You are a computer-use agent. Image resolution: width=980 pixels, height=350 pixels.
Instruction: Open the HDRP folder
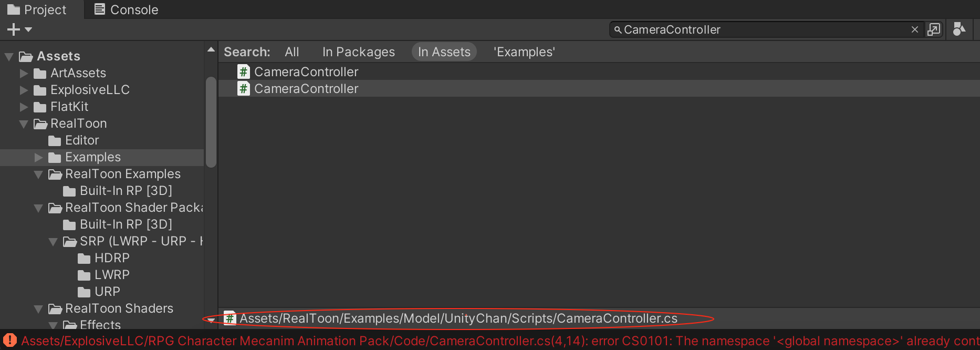coord(111,258)
